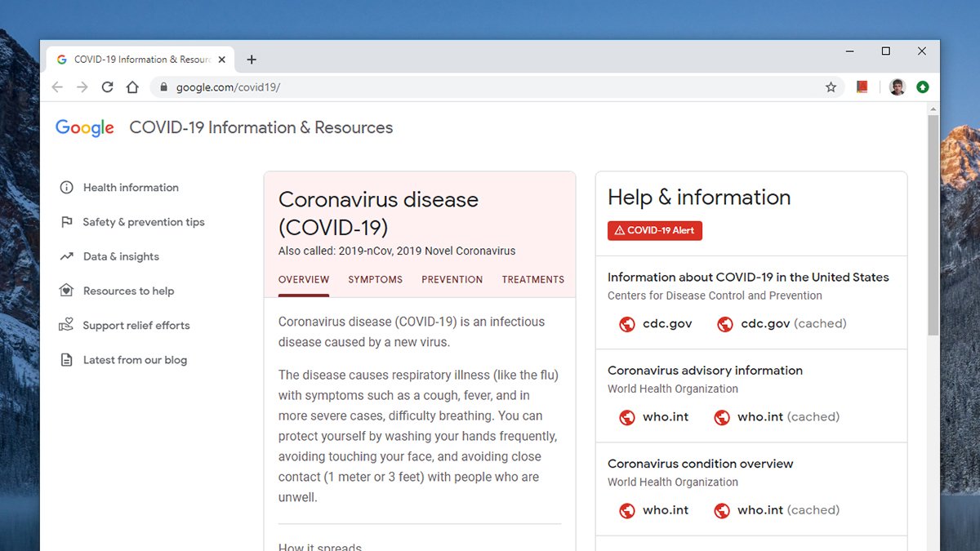Click the red COVID-19 Alert button

point(654,231)
